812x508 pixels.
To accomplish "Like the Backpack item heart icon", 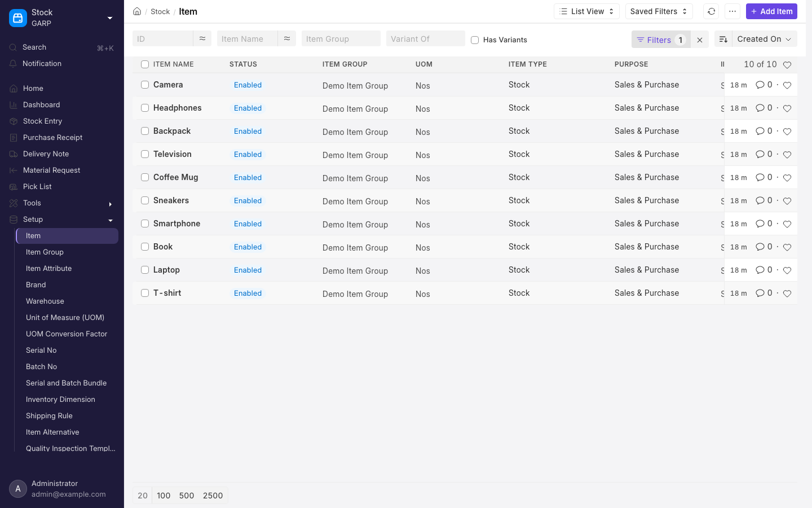I will [787, 132].
